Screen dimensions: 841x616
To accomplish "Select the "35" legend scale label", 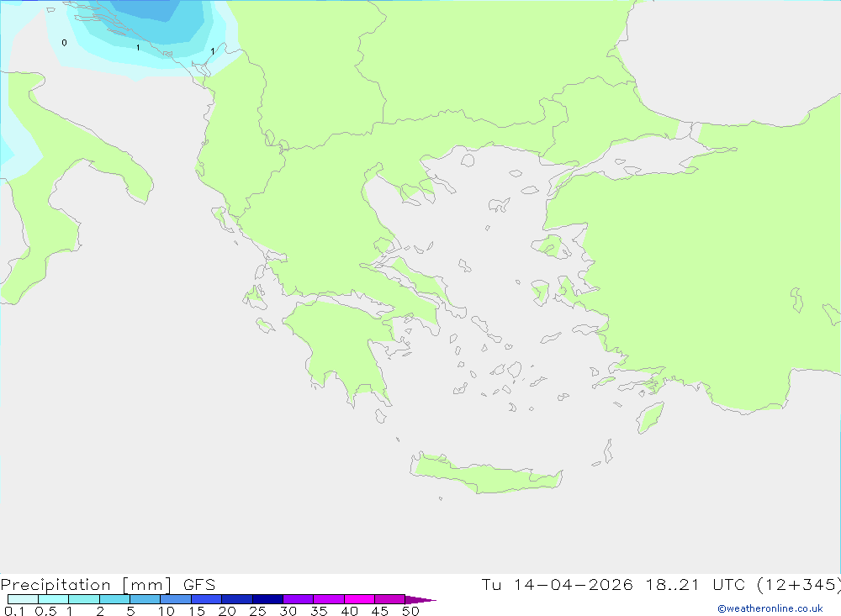I will [319, 611].
